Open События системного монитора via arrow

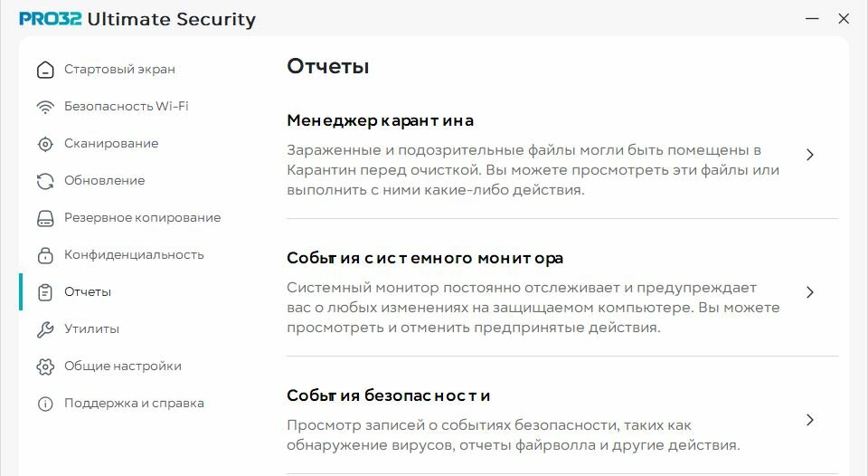click(x=810, y=292)
